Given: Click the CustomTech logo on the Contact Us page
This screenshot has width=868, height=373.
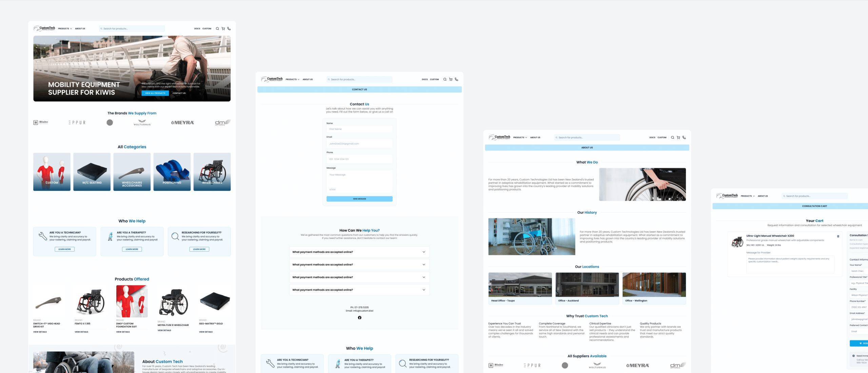Looking at the screenshot, I should pyautogui.click(x=272, y=79).
